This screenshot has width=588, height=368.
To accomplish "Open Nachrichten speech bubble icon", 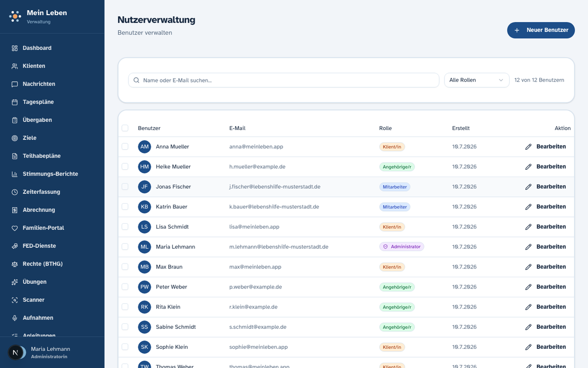I will pos(15,84).
